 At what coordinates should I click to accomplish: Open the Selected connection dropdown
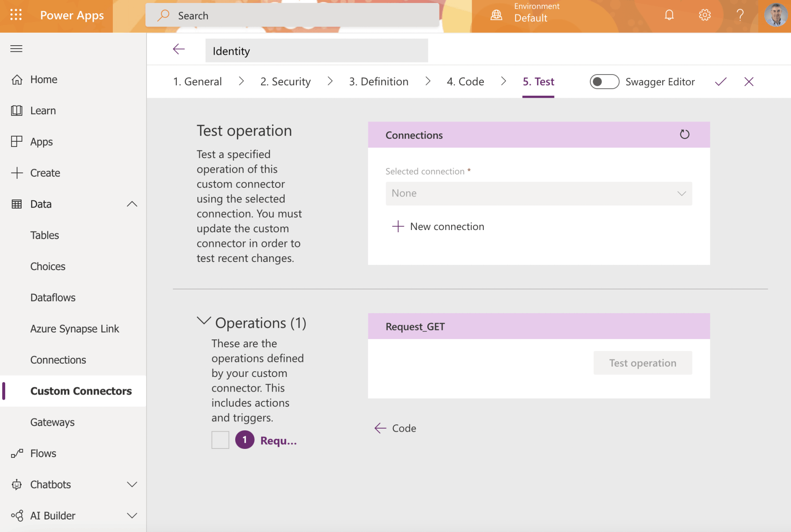539,193
